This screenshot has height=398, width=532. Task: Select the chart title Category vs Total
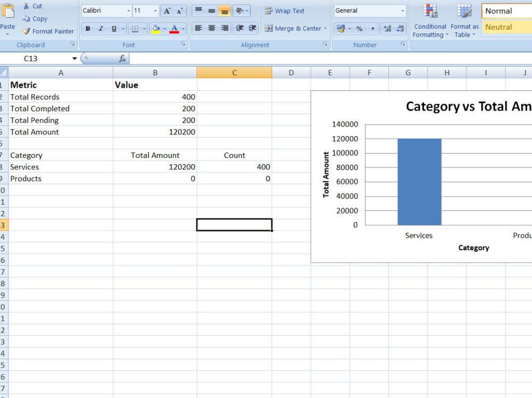469,106
